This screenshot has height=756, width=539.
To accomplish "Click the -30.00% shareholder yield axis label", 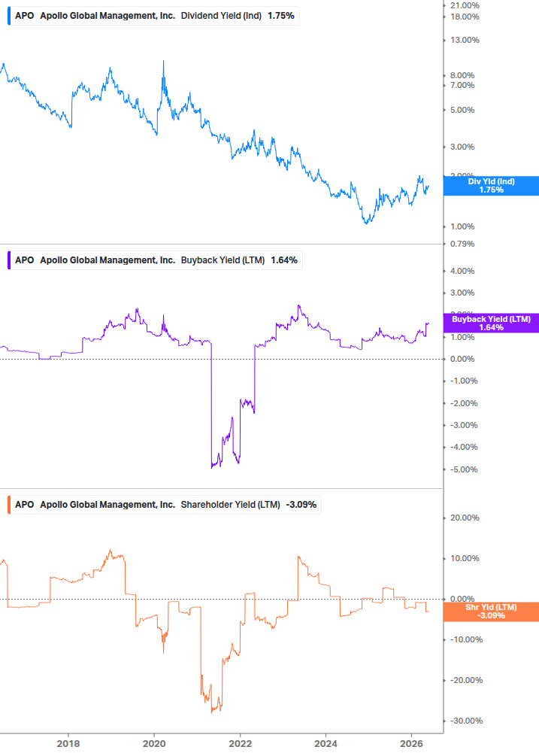I will [466, 721].
